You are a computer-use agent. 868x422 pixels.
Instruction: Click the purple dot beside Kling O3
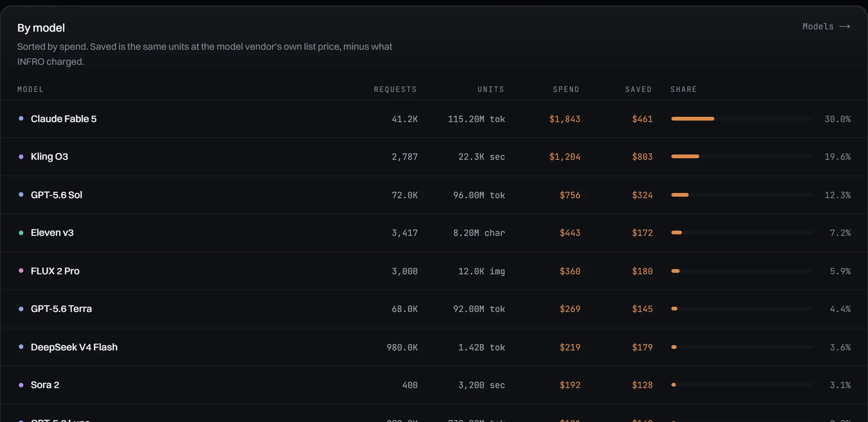click(21, 157)
